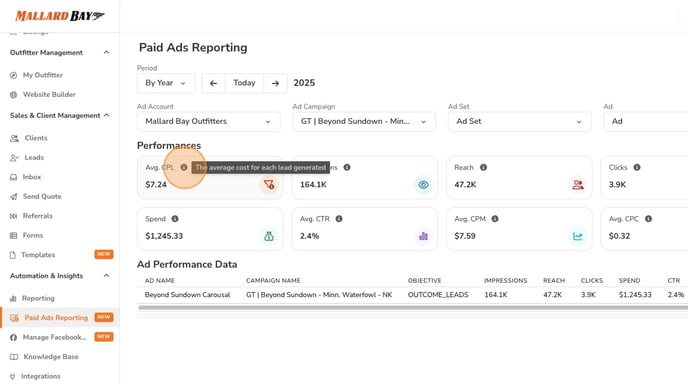This screenshot has width=688, height=384.
Task: Click the Reporting bar-chart icon
Action: click(13, 298)
